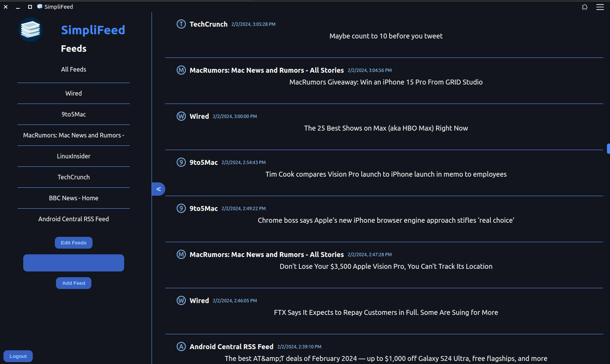
Task: Click the Add Feed button
Action: [x=73, y=283]
